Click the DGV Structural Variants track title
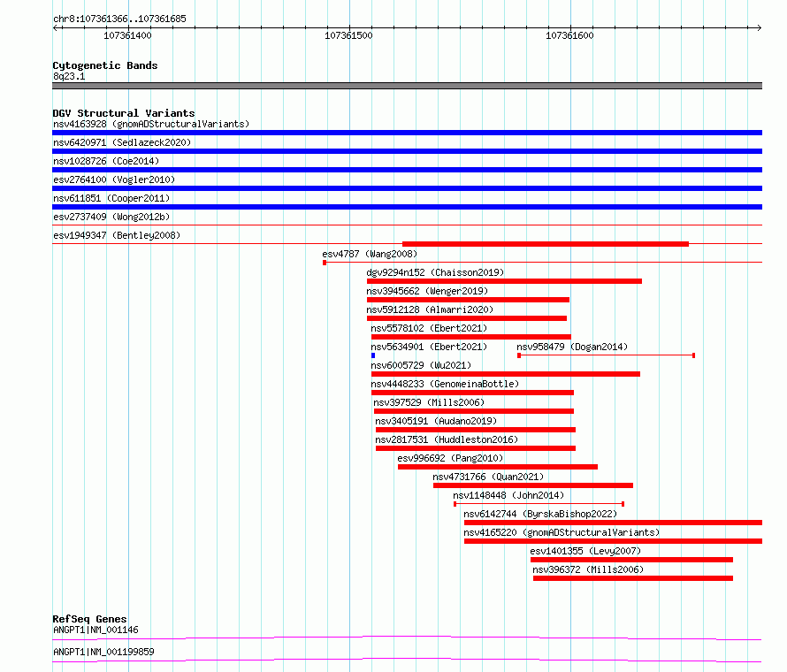 click(x=124, y=113)
